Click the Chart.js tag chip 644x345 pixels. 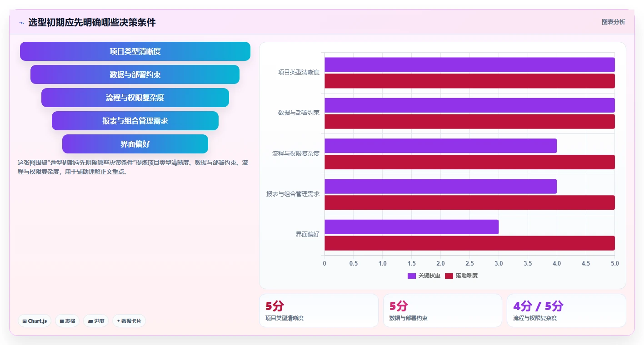(35, 321)
